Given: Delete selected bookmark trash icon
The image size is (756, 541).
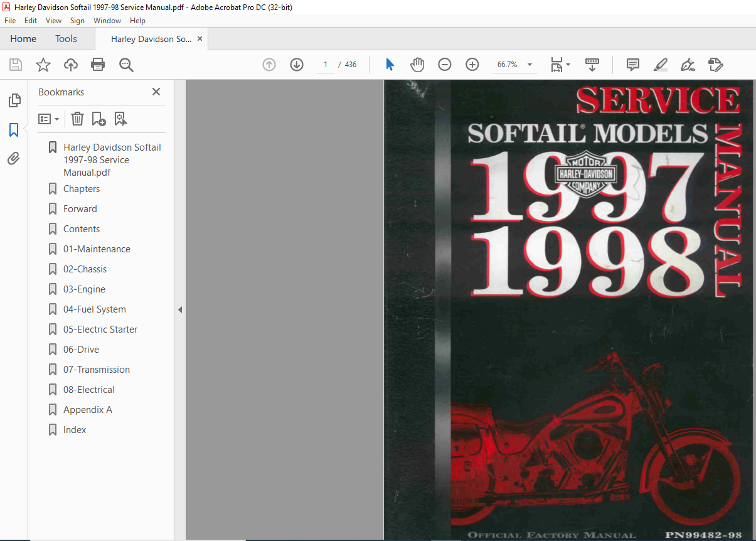Looking at the screenshot, I should pyautogui.click(x=77, y=119).
